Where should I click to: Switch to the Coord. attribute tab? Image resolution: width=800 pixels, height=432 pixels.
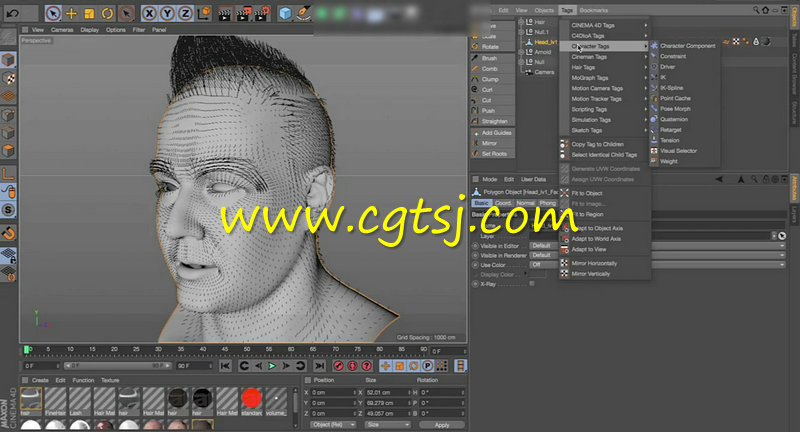[503, 203]
